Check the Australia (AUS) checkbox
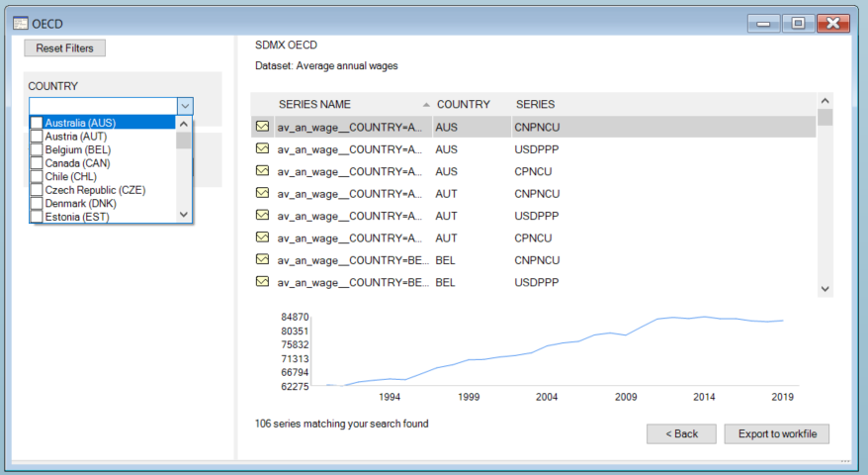 [37, 123]
